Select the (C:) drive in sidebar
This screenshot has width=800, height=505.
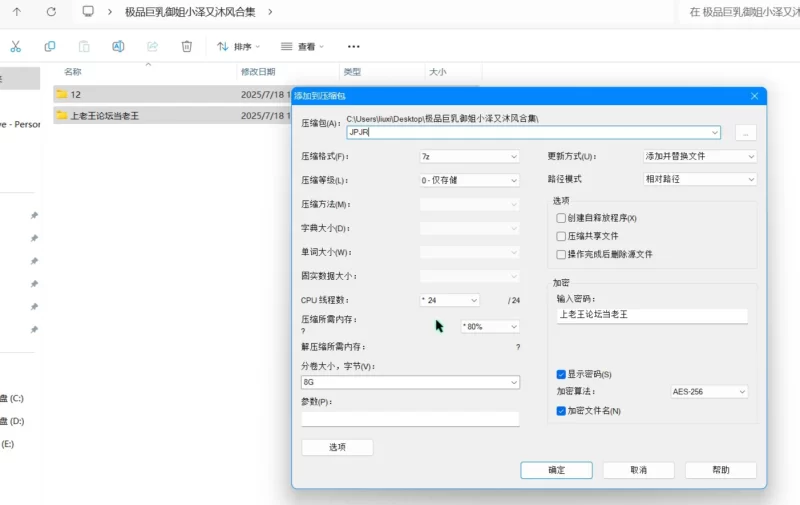(12, 398)
